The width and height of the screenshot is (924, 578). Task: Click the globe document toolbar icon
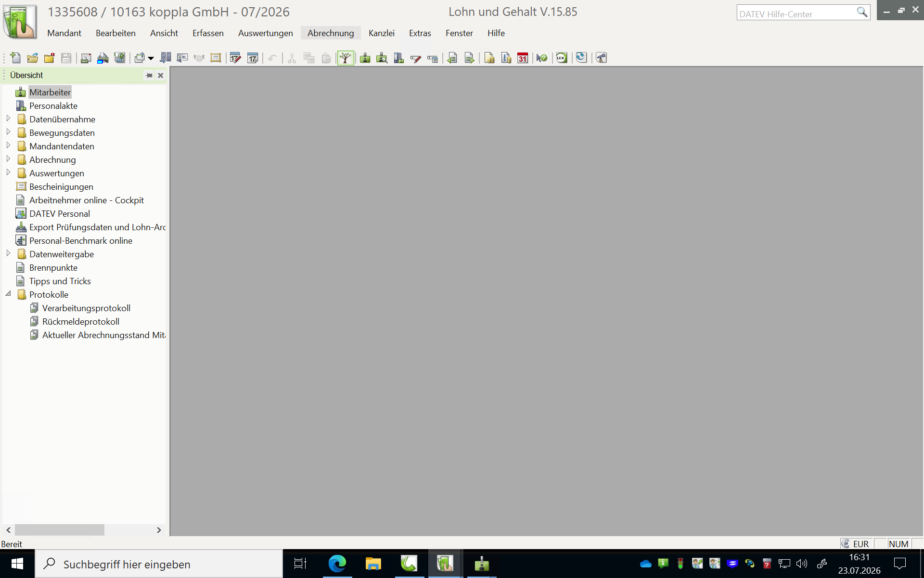[120, 58]
